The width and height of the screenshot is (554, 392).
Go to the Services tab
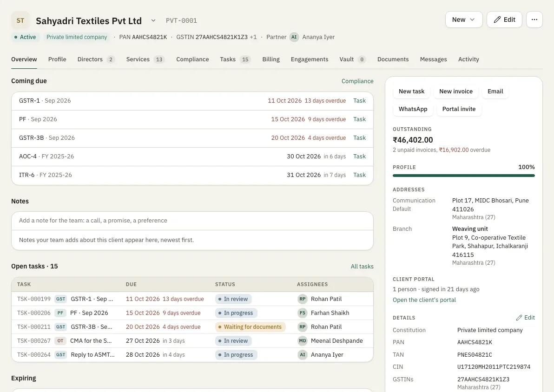point(145,59)
